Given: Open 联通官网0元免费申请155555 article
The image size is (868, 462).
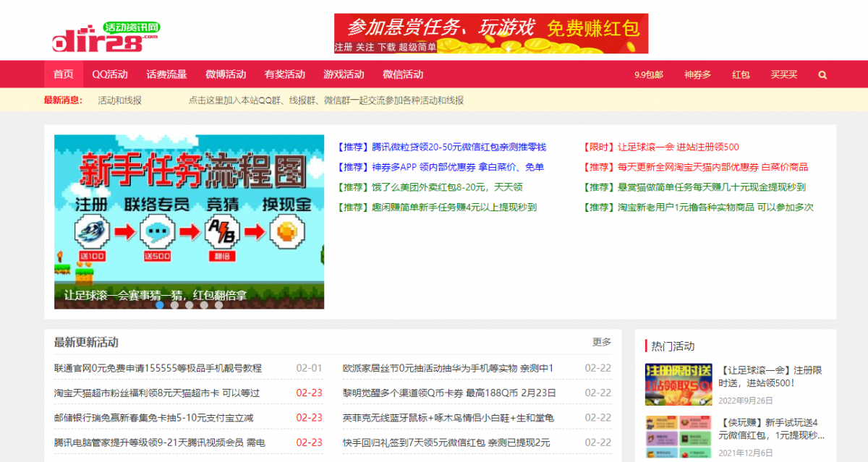Looking at the screenshot, I should [x=158, y=368].
